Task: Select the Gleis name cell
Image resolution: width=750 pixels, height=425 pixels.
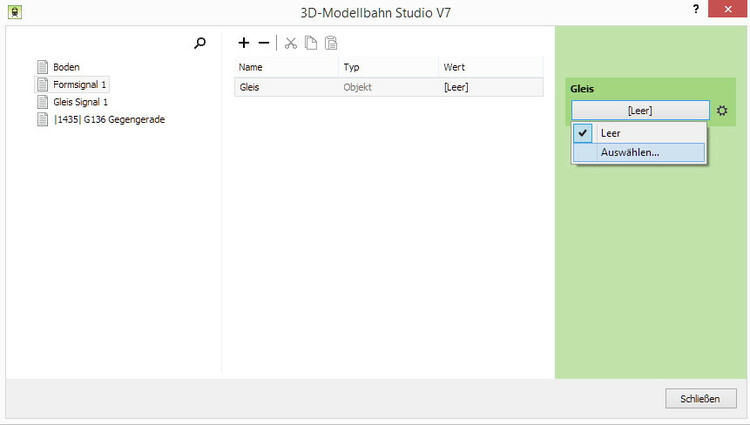Action: pyautogui.click(x=287, y=87)
